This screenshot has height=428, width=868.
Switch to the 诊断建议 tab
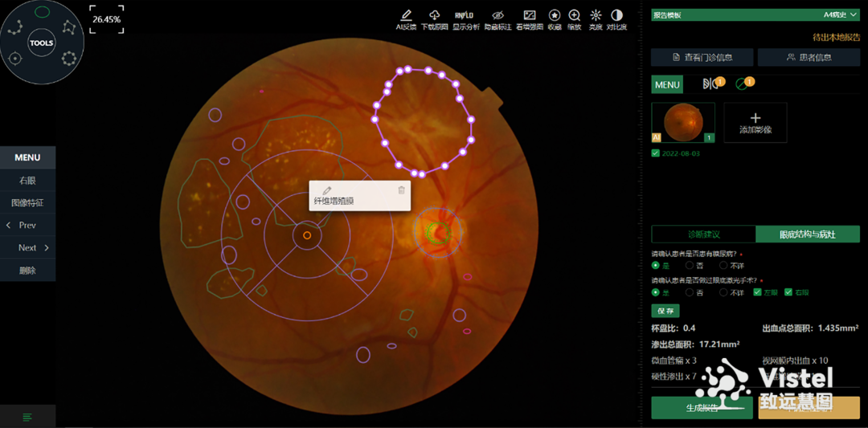click(703, 234)
